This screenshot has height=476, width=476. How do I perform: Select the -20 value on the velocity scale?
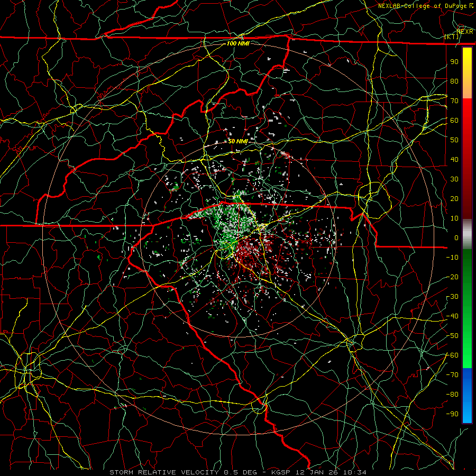[452, 277]
